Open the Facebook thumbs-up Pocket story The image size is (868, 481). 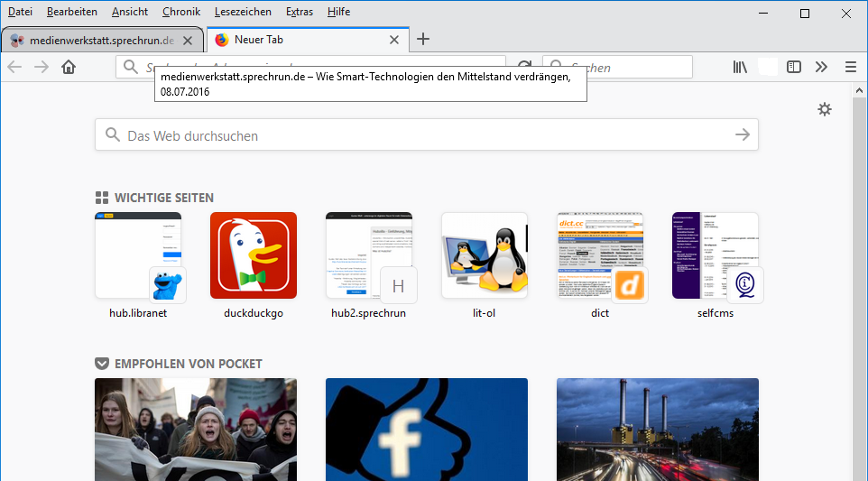point(426,429)
